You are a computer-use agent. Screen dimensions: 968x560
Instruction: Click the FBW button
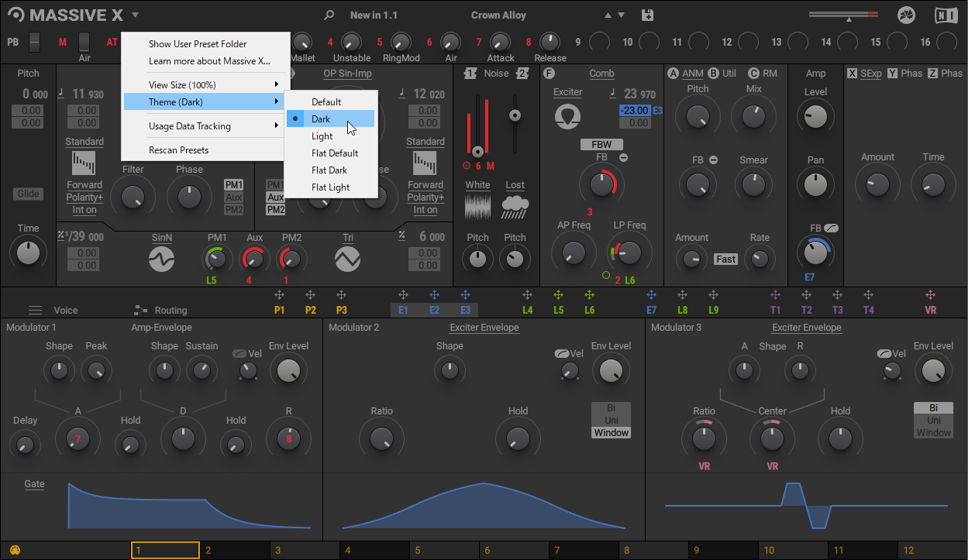(x=601, y=144)
